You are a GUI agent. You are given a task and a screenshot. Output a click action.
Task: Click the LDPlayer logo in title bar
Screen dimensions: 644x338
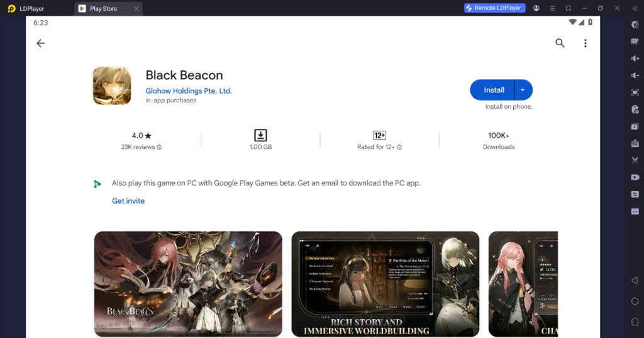pos(11,9)
